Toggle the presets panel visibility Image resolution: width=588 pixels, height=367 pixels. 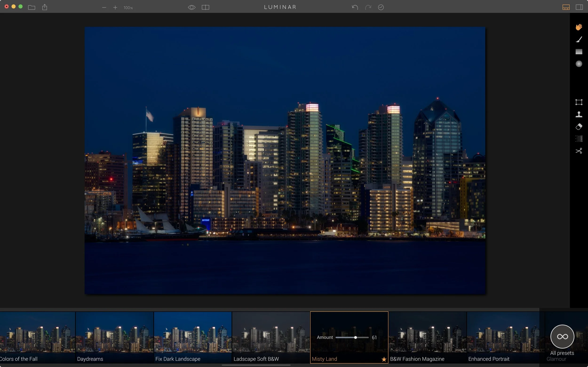click(566, 7)
